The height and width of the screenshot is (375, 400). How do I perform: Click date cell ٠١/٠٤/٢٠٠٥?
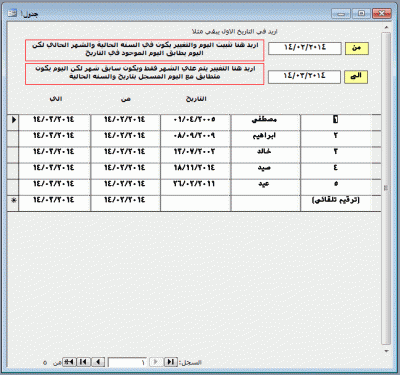coord(195,121)
